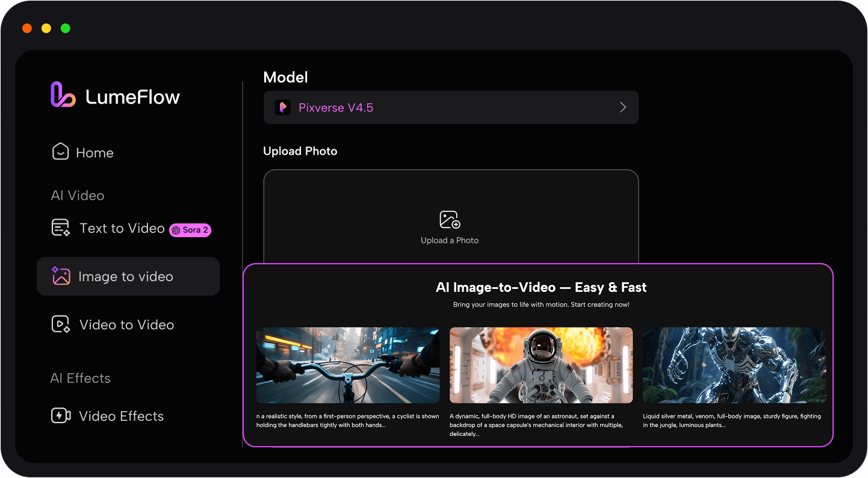This screenshot has height=478, width=868.
Task: Expand the Pixverse V4.5 model selector
Action: 451,107
